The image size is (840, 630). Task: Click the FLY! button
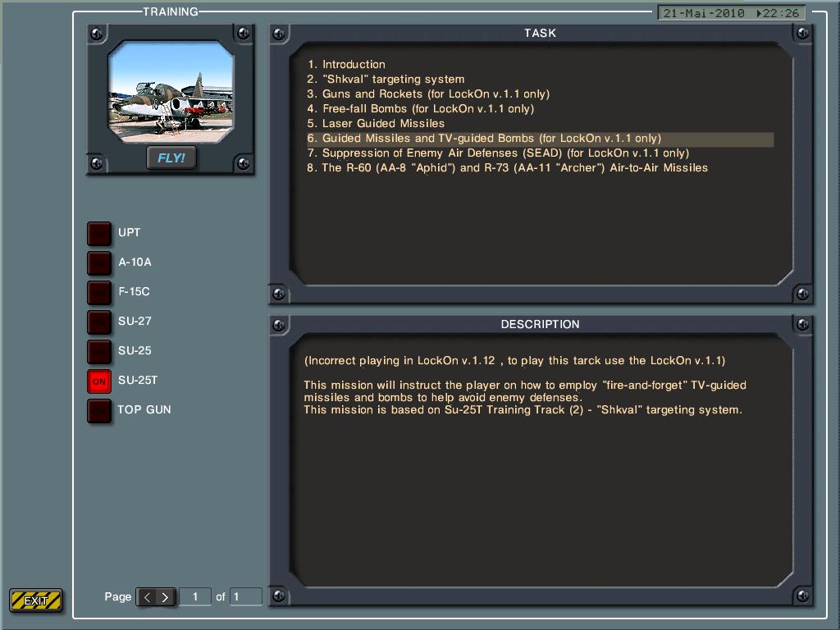(x=171, y=157)
